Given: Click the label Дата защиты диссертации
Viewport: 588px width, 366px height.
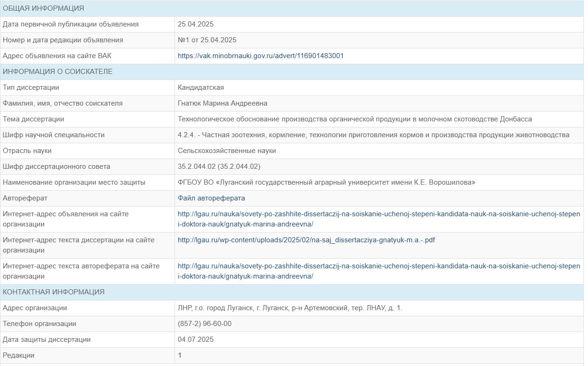Looking at the screenshot, I should click(47, 339).
